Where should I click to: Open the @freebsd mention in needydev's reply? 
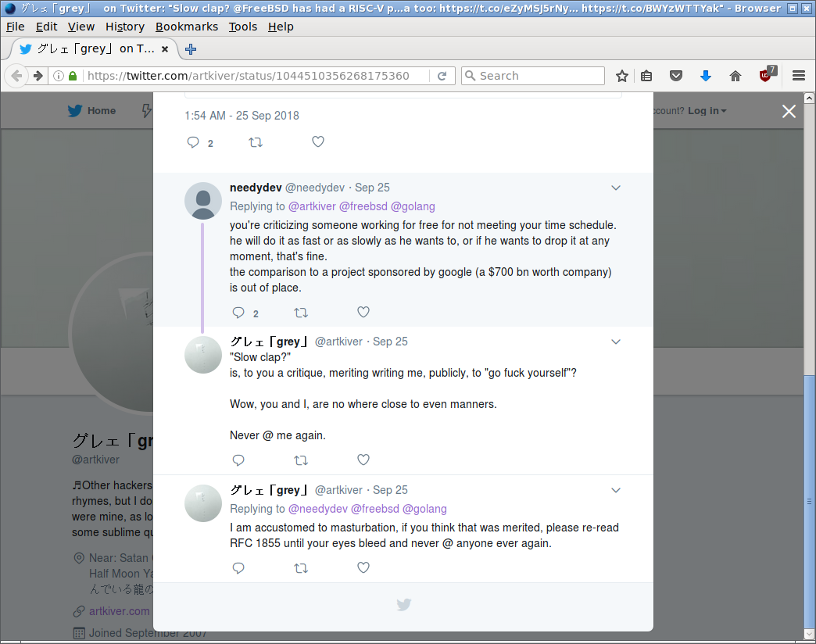pos(363,206)
